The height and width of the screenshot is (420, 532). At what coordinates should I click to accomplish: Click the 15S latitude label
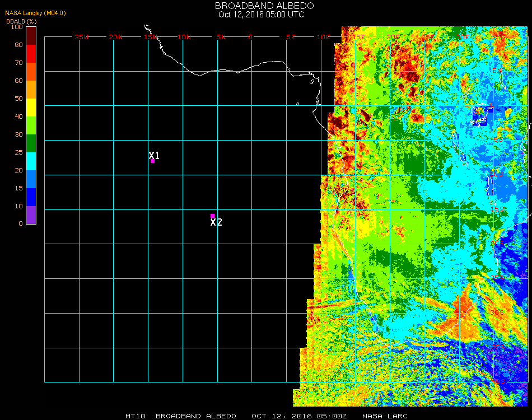[497, 209]
